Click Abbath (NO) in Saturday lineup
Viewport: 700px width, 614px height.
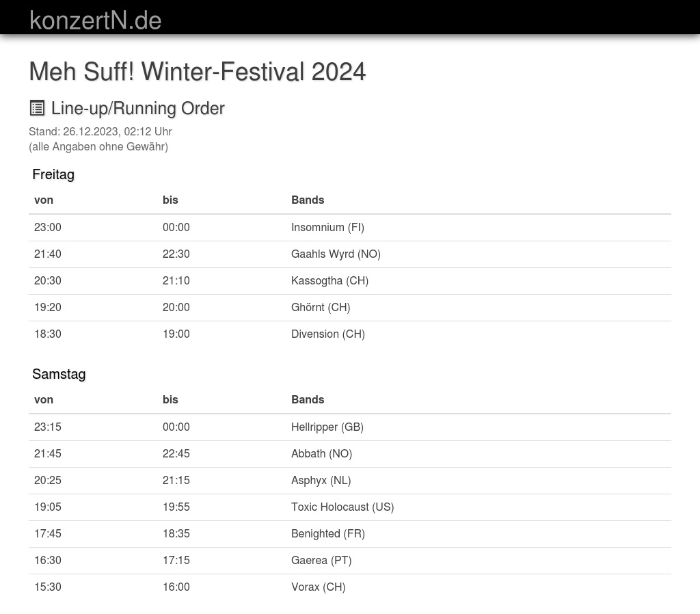click(x=321, y=453)
